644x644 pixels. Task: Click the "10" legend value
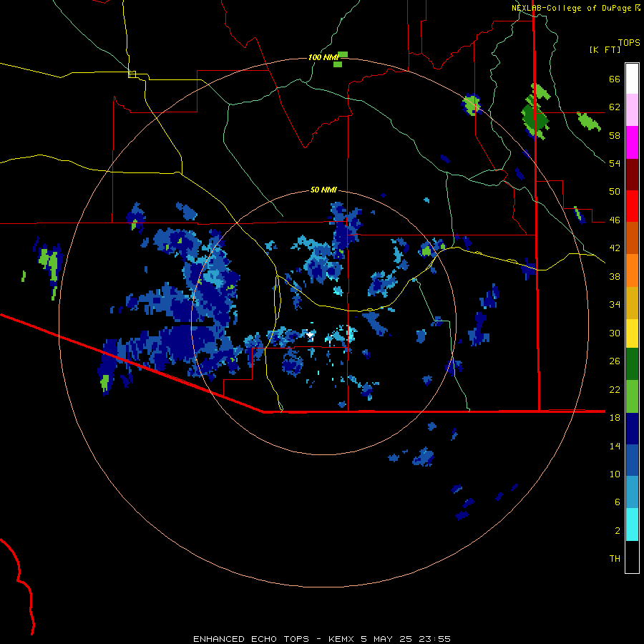pyautogui.click(x=615, y=474)
